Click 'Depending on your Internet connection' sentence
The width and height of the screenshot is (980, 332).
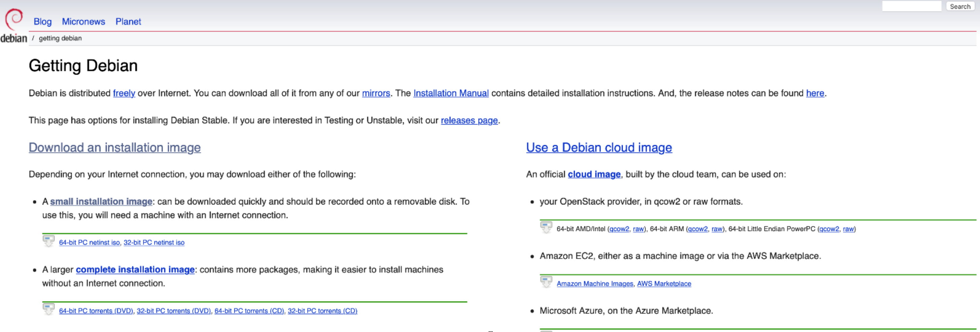192,174
